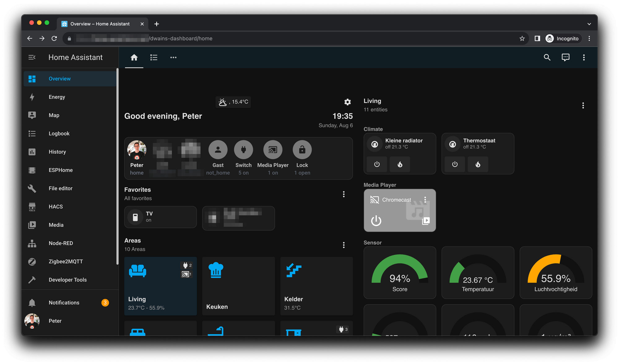619x364 pixels.
Task: Expand the Areas section options menu
Action: click(344, 245)
